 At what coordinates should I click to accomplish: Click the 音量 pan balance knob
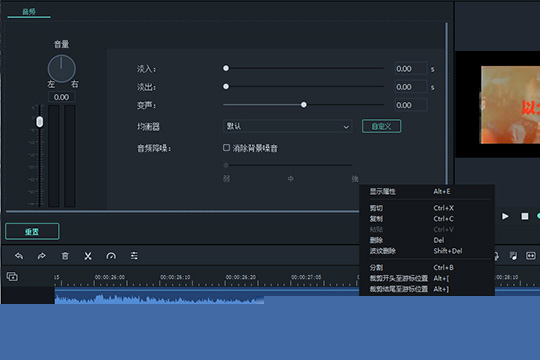coord(62,69)
